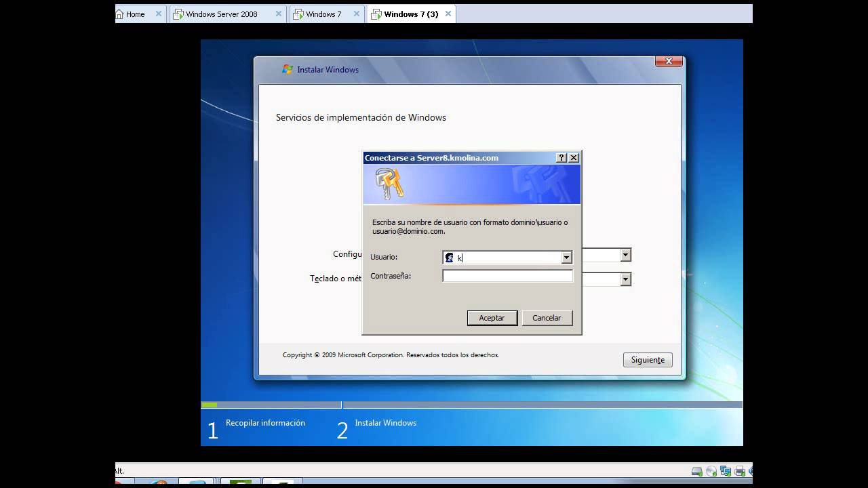Click the network adapter status icon
The width and height of the screenshot is (868, 488).
tap(726, 471)
